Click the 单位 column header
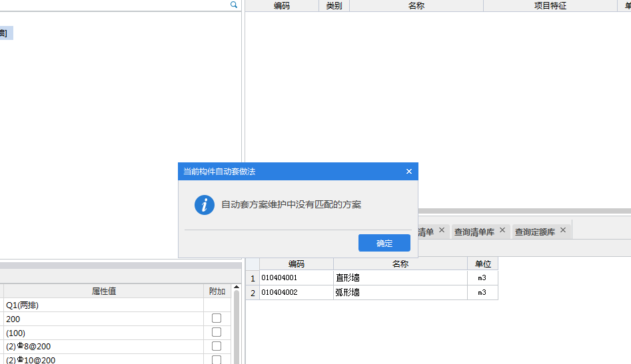Image resolution: width=631 pixels, height=364 pixels. pyautogui.click(x=482, y=264)
